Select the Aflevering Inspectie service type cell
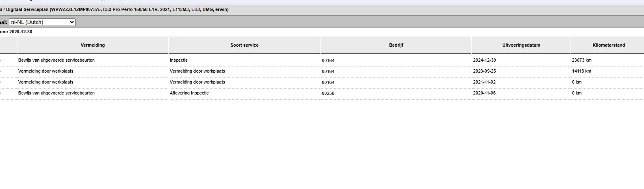 (189, 93)
